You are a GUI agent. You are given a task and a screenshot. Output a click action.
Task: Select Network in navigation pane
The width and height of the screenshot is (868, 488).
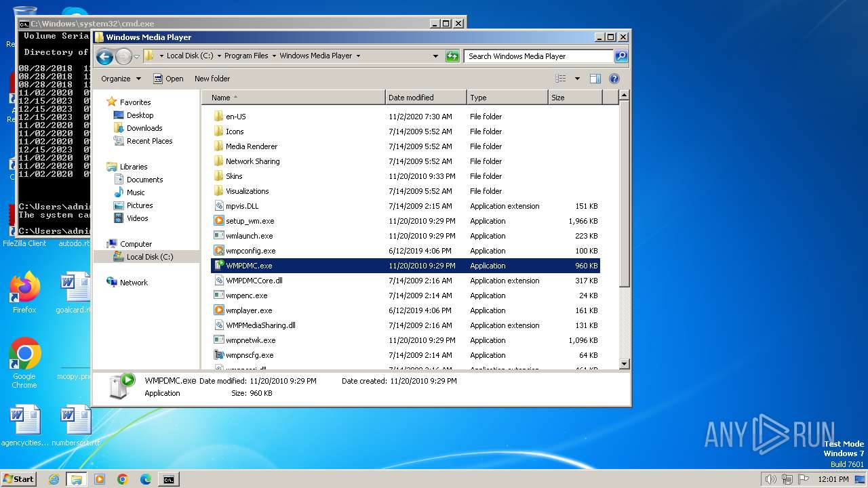click(x=134, y=283)
